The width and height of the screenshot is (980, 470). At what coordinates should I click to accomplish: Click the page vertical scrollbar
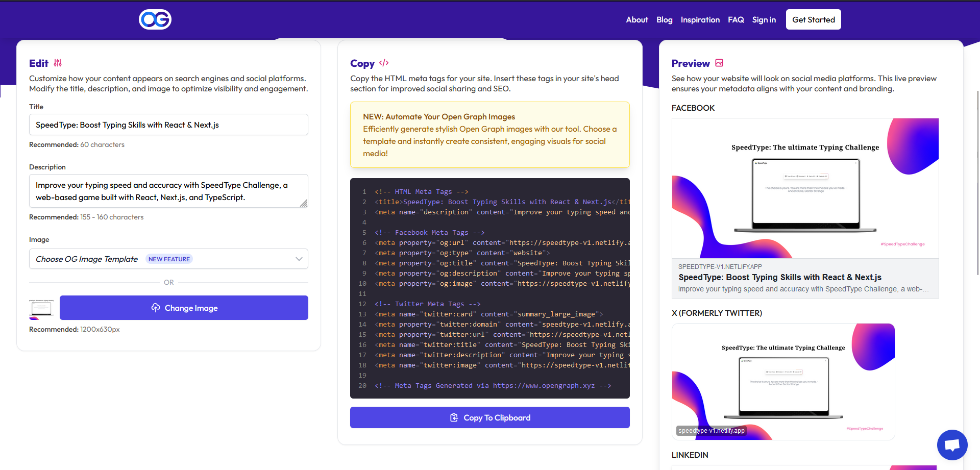click(978, 183)
